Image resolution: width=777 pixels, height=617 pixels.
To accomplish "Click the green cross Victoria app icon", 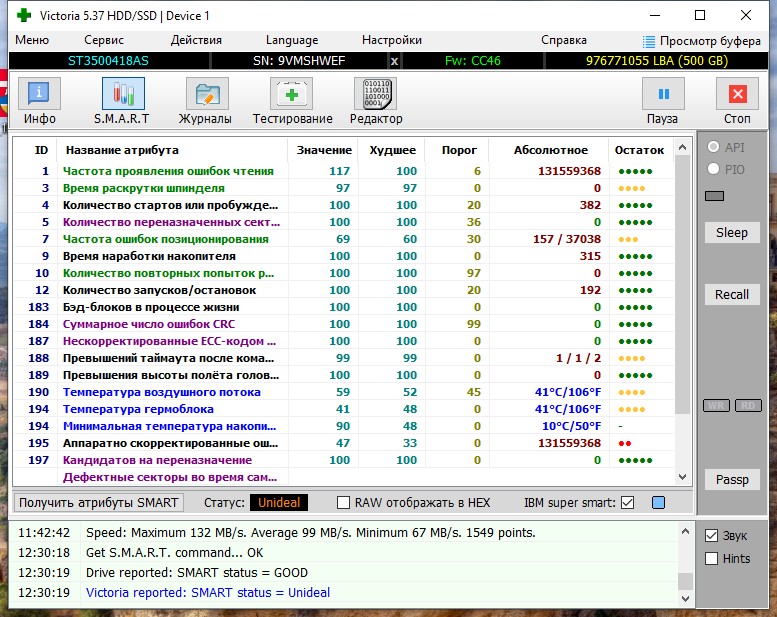I will 24,15.
